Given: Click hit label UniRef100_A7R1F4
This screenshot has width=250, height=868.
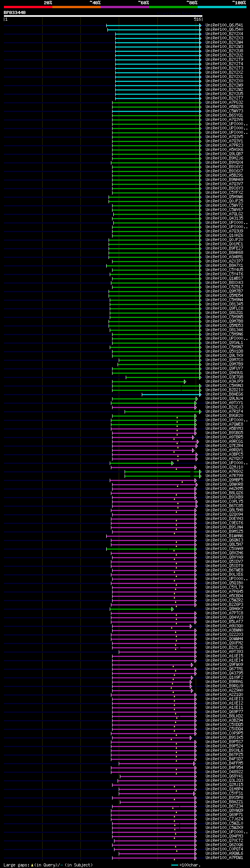Looking at the screenshot, I should click(x=224, y=411).
